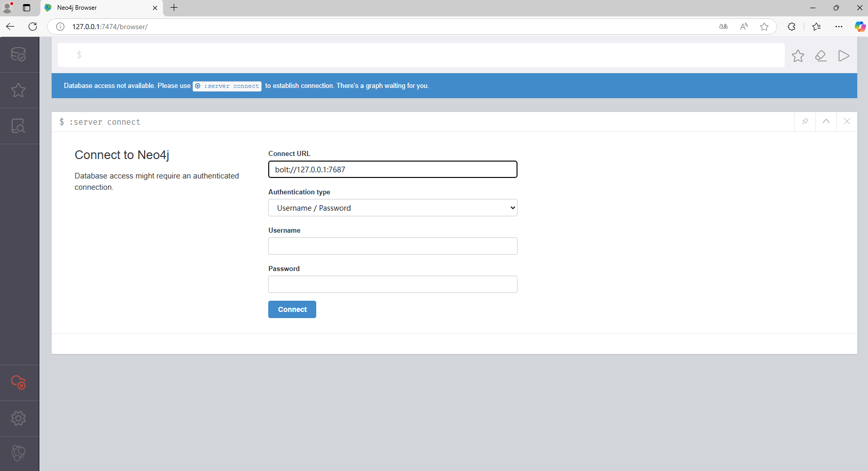Screen dimensions: 868x471
Task: Save editor query as favorite star
Action: point(798,56)
